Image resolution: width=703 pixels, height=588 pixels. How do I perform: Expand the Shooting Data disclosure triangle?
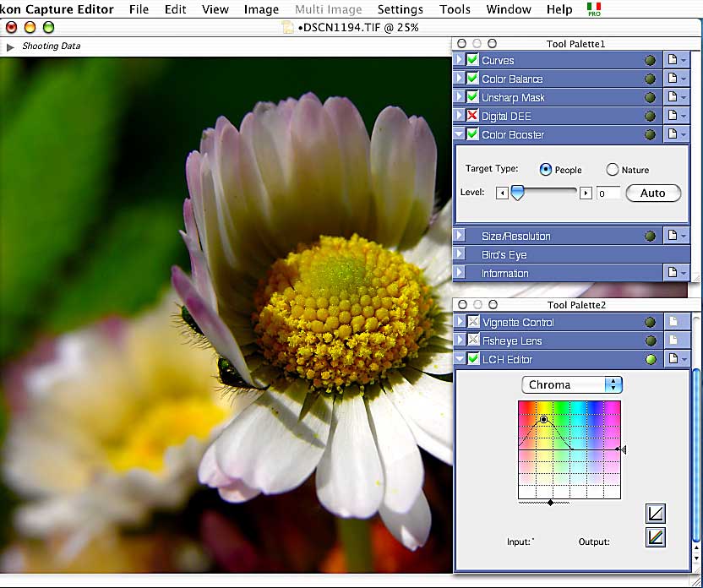pyautogui.click(x=10, y=46)
